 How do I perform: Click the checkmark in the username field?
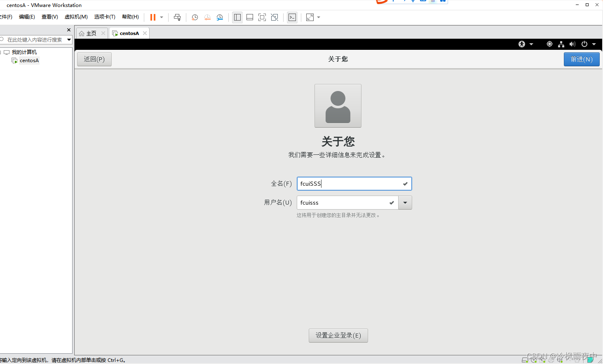[392, 203]
